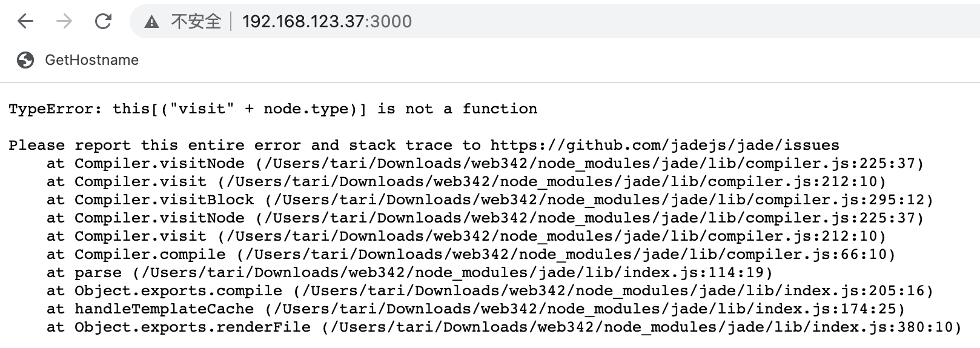Click the jadejs GitHub issues URL text
The width and height of the screenshot is (980, 348).
click(665, 146)
